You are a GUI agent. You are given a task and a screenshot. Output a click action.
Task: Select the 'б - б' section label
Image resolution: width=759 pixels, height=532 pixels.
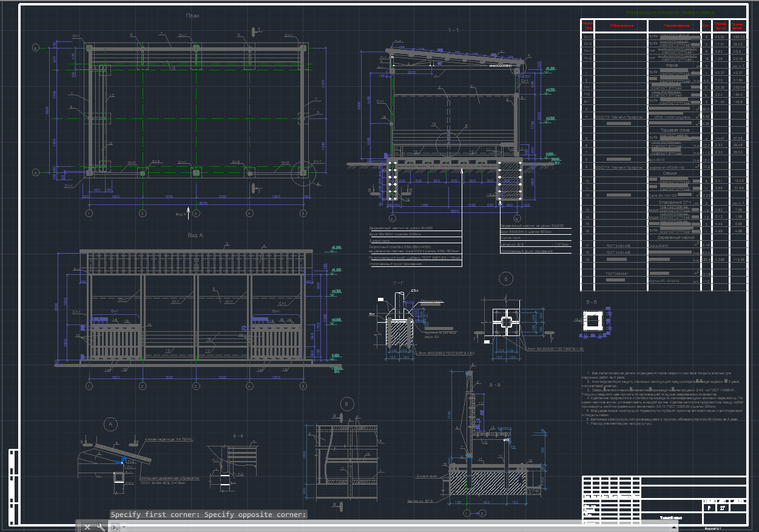pyautogui.click(x=592, y=301)
